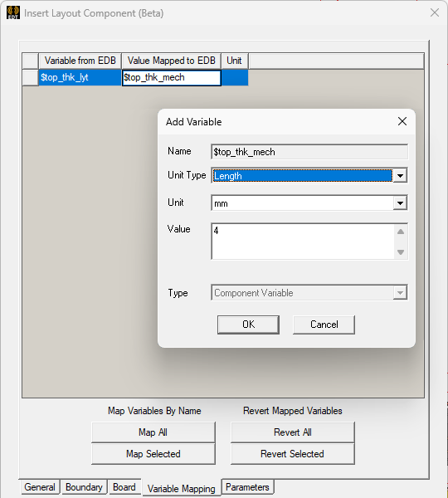Confirm the variable with OK

click(248, 325)
